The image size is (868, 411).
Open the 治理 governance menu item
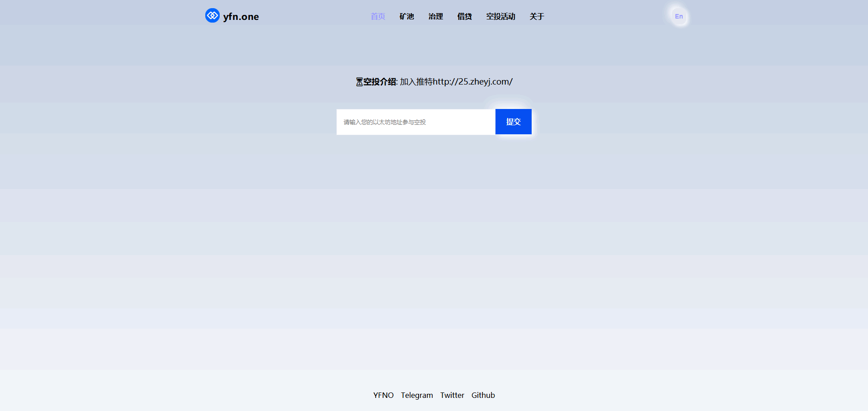pyautogui.click(x=435, y=17)
